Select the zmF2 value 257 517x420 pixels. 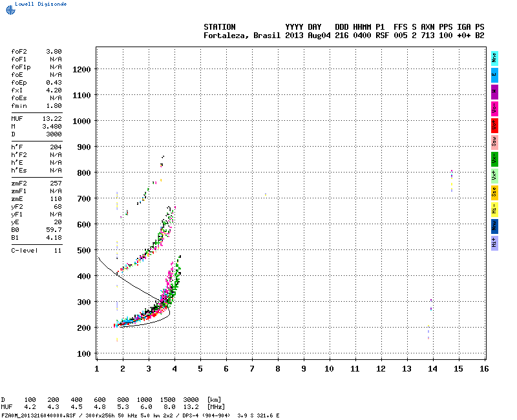click(x=56, y=184)
